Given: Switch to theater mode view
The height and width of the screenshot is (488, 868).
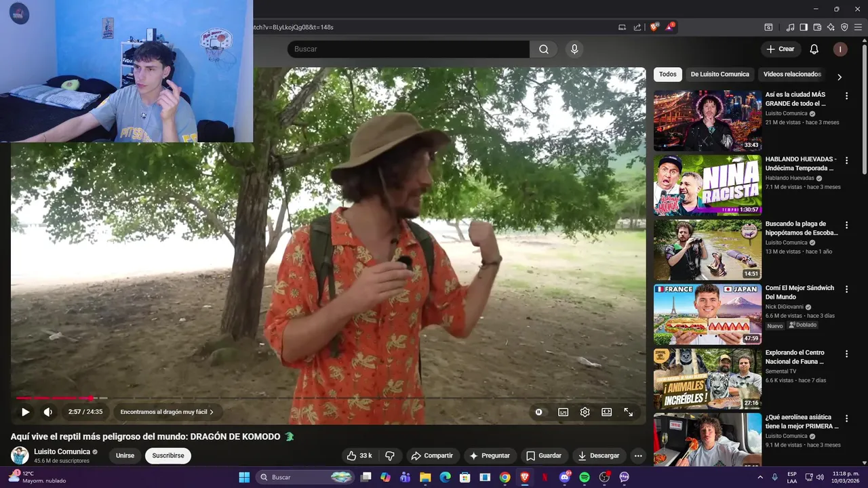Looking at the screenshot, I should [x=606, y=411].
